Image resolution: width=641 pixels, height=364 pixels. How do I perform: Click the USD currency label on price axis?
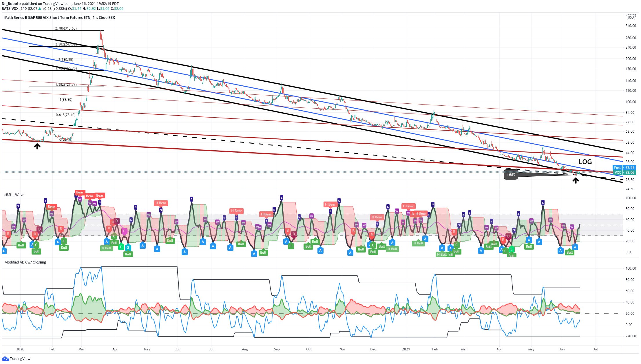(x=631, y=17)
